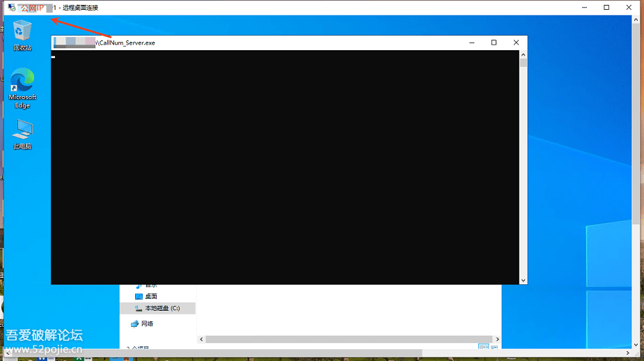Click the console scrollbar up arrow
The height and width of the screenshot is (361, 644).
[524, 54]
